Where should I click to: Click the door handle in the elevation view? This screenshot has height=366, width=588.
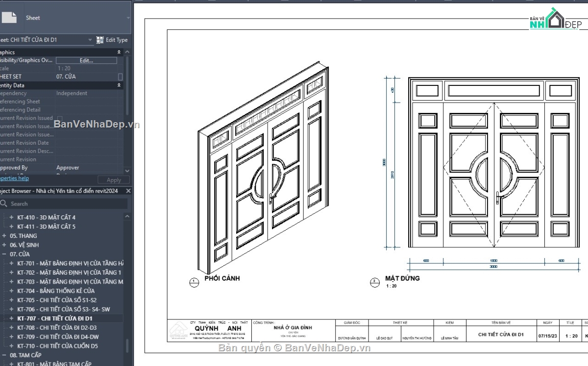pos(497,198)
